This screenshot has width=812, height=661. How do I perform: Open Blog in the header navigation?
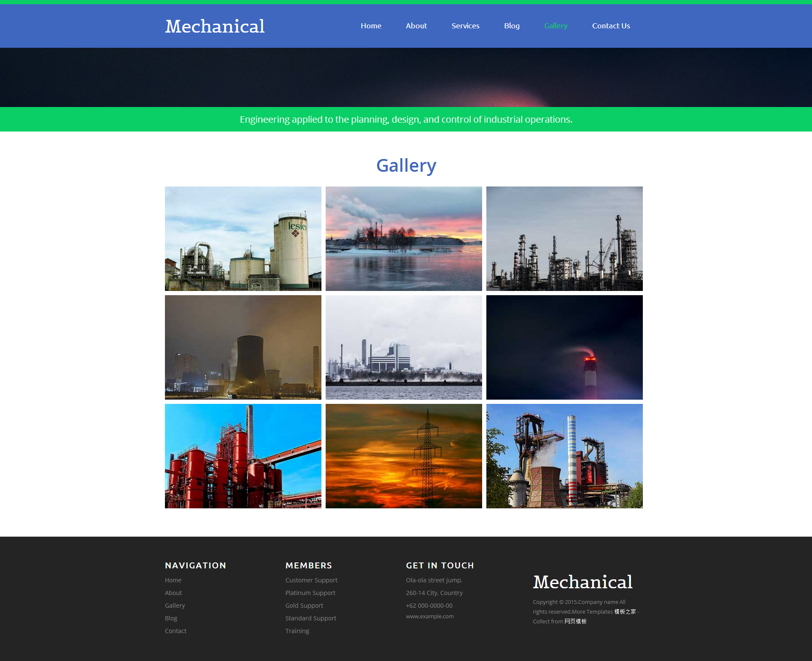[x=512, y=26]
